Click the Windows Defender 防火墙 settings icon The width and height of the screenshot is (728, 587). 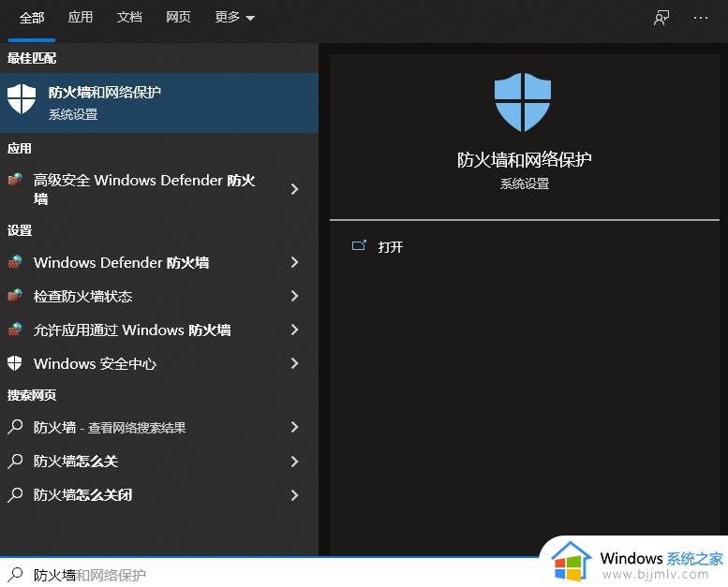[15, 262]
